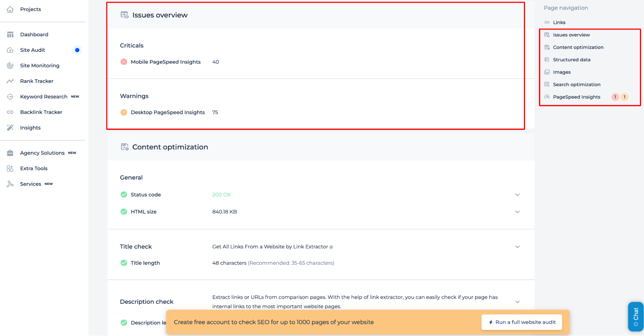The width and height of the screenshot is (644, 336).
Task: Click the blue dot beside Site Audit
Action: 77,50
